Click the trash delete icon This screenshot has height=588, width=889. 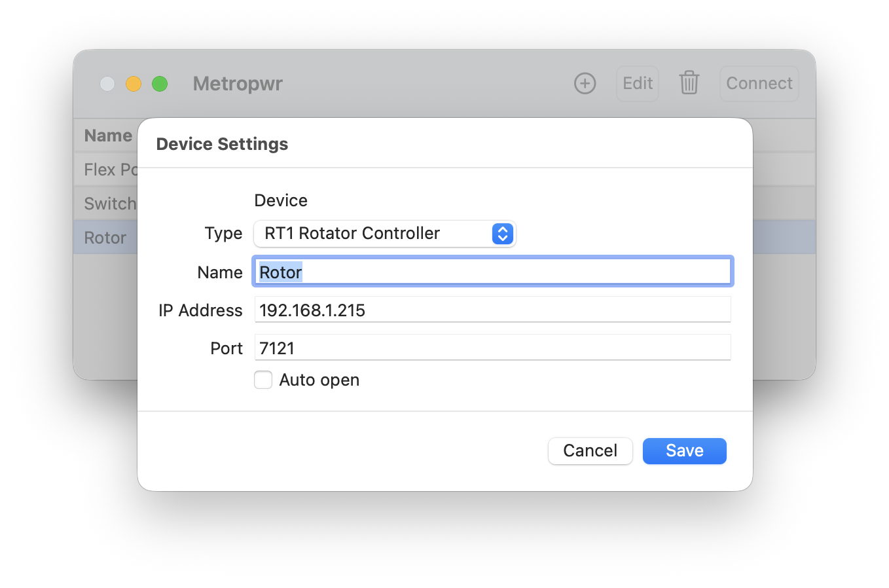click(x=689, y=84)
